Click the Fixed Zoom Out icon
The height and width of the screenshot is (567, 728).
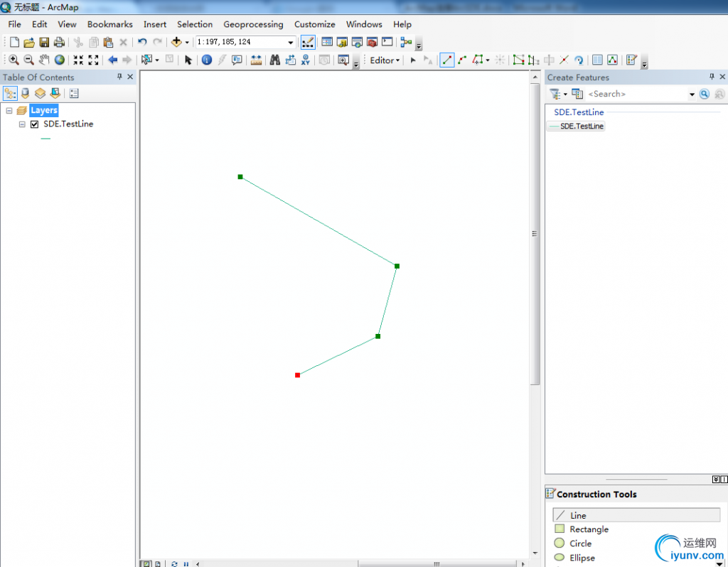tap(93, 60)
